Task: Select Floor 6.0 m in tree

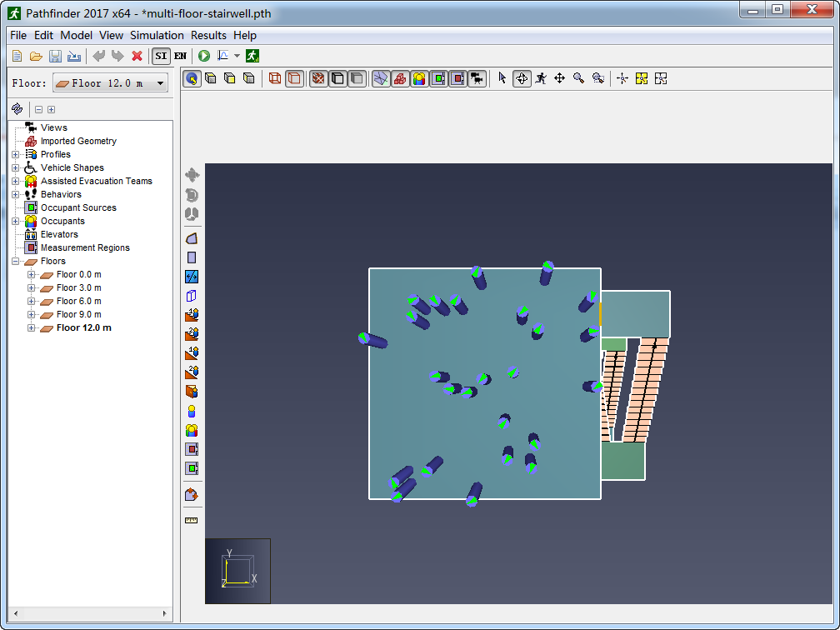Action: pos(78,301)
